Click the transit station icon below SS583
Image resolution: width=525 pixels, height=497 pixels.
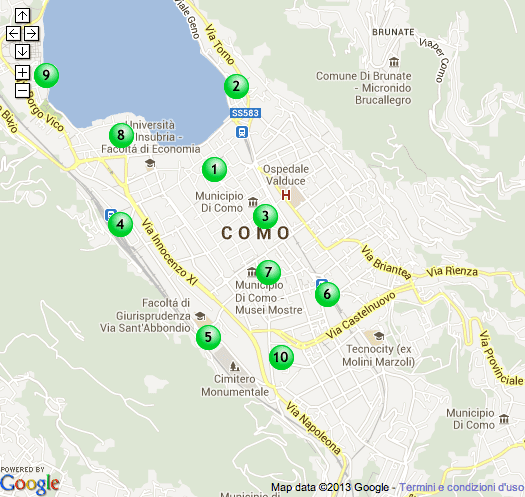(x=242, y=132)
